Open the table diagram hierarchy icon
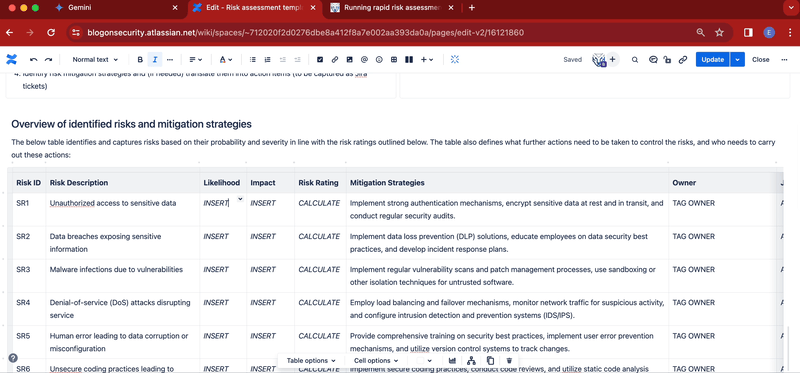The width and height of the screenshot is (800, 373). pyautogui.click(x=471, y=361)
